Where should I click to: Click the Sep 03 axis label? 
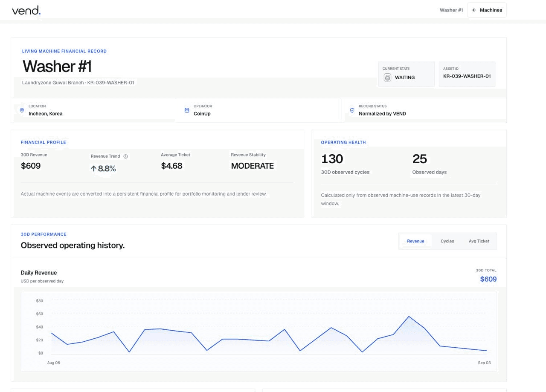pos(484,363)
